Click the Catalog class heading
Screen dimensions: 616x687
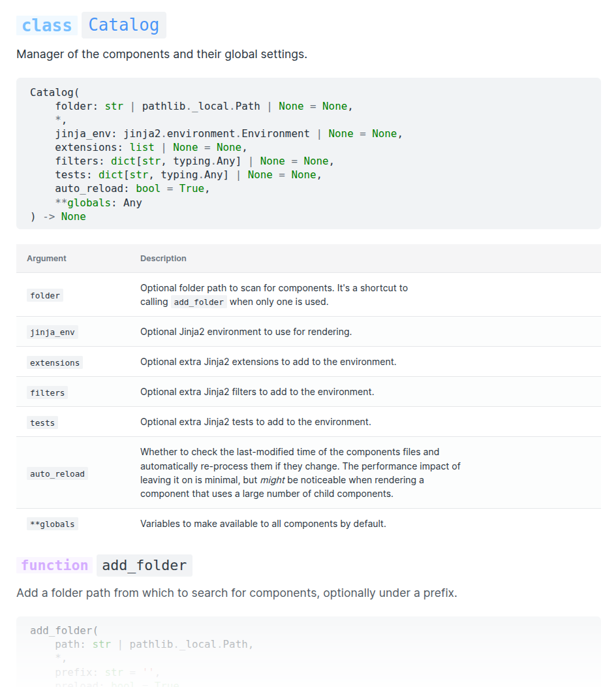(124, 25)
